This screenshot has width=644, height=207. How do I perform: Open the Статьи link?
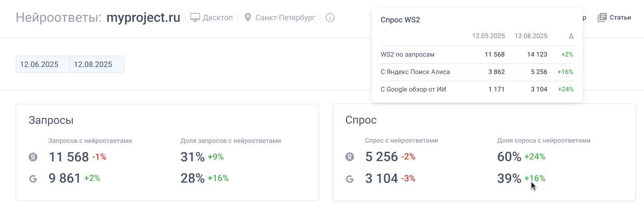click(x=620, y=18)
